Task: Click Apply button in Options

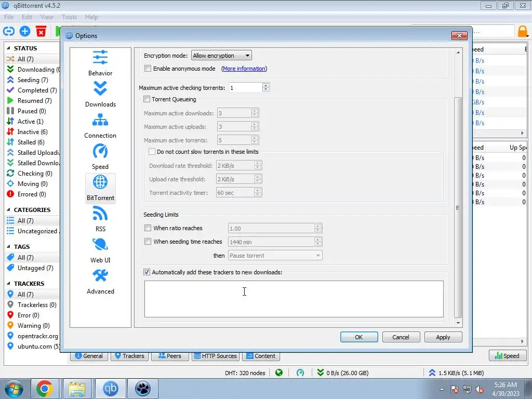Action: click(443, 337)
